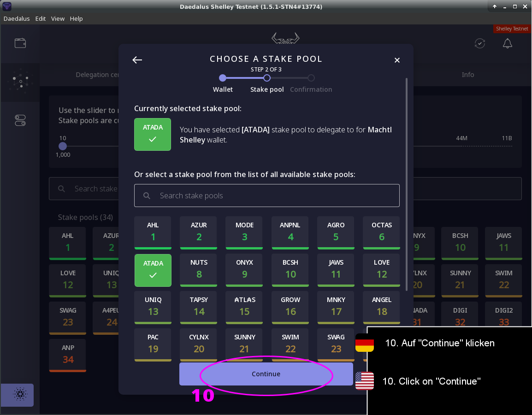Click the Wallet step dot in the stepper
The image size is (532, 415).
[x=223, y=78]
